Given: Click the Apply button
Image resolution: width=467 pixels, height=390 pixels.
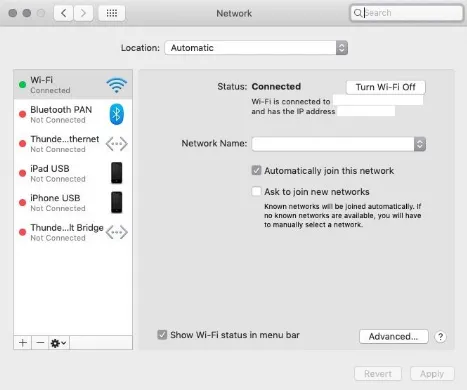Looking at the screenshot, I should coord(432,374).
